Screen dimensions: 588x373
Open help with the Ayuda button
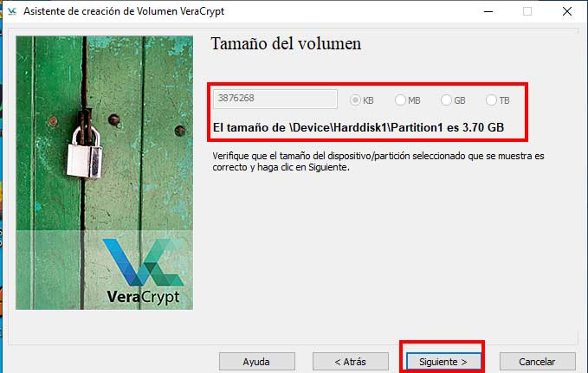pyautogui.click(x=257, y=362)
